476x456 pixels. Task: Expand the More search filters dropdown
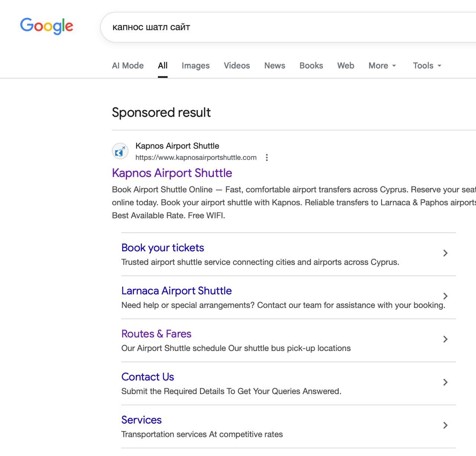pos(382,66)
